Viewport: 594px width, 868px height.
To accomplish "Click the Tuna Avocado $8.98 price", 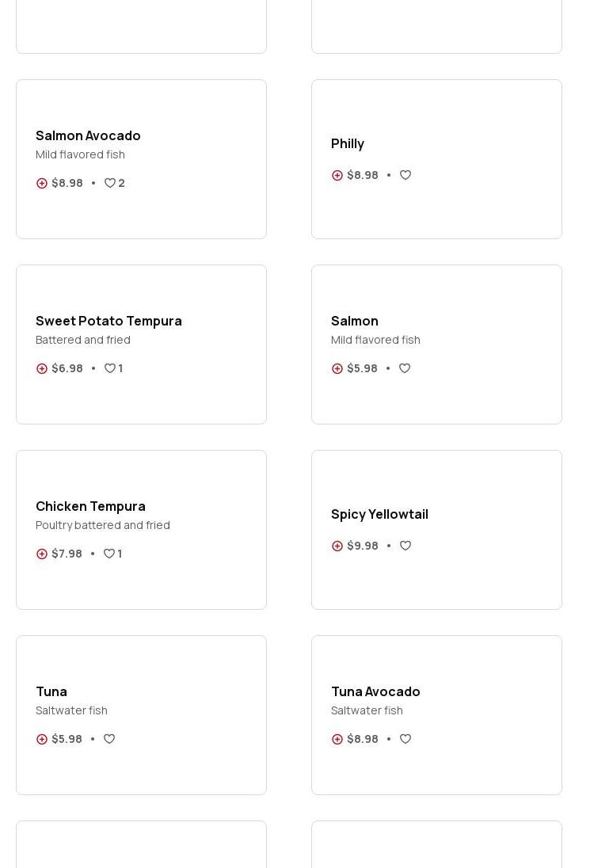I will pyautogui.click(x=362, y=739).
